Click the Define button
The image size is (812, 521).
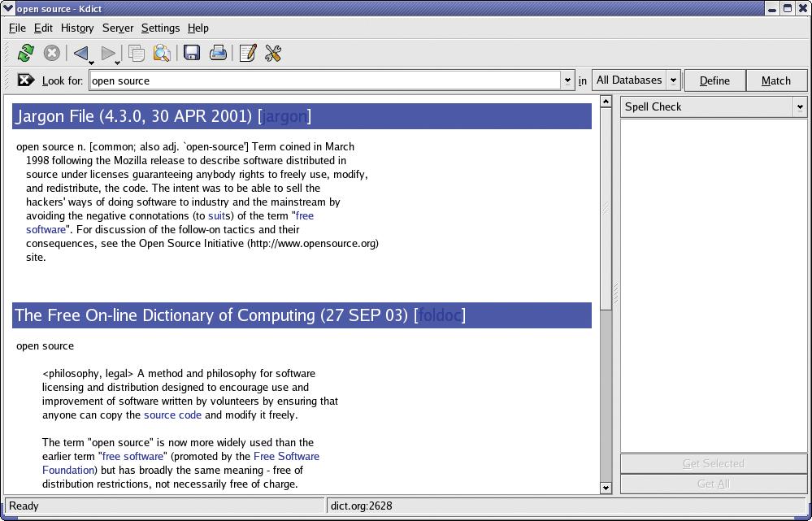pyautogui.click(x=714, y=80)
